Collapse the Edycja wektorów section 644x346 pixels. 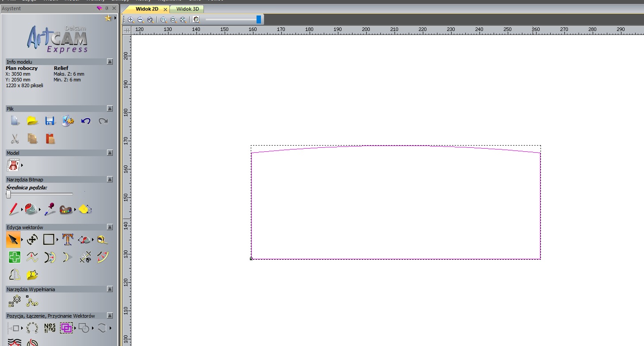[110, 227]
